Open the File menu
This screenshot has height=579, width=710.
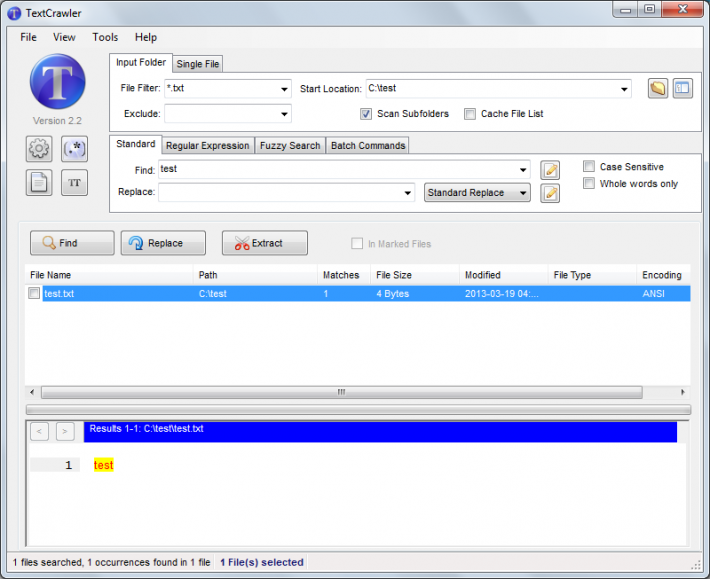click(28, 37)
